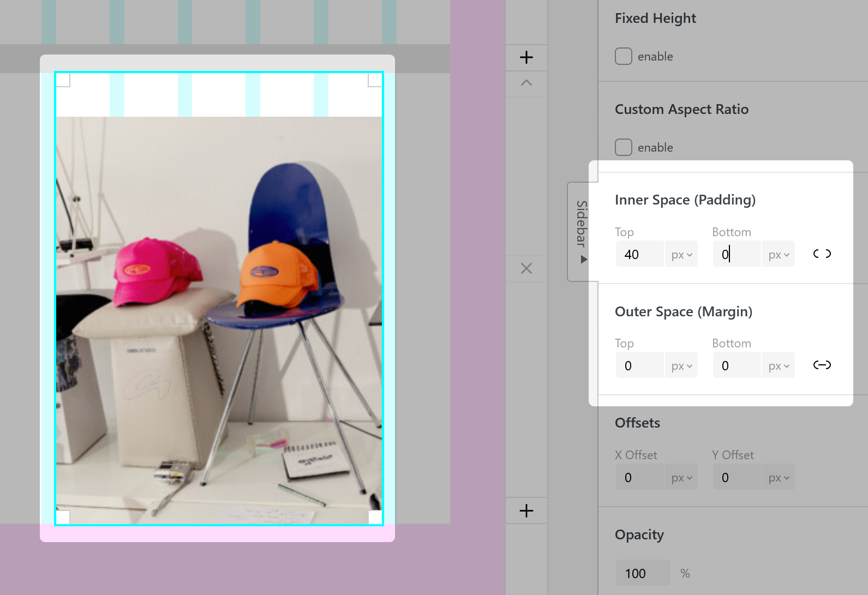Enable the Fixed Height checkbox
This screenshot has width=868, height=595.
coord(624,56)
